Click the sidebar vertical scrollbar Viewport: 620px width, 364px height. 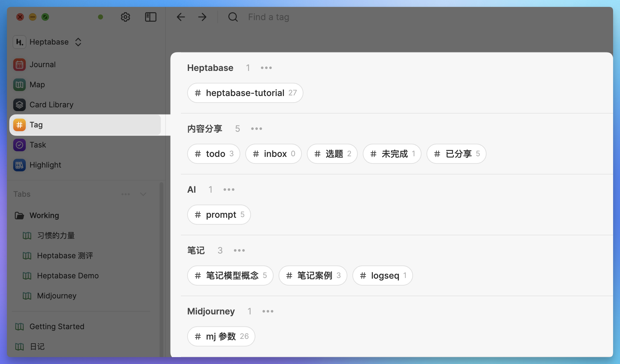[161, 269]
